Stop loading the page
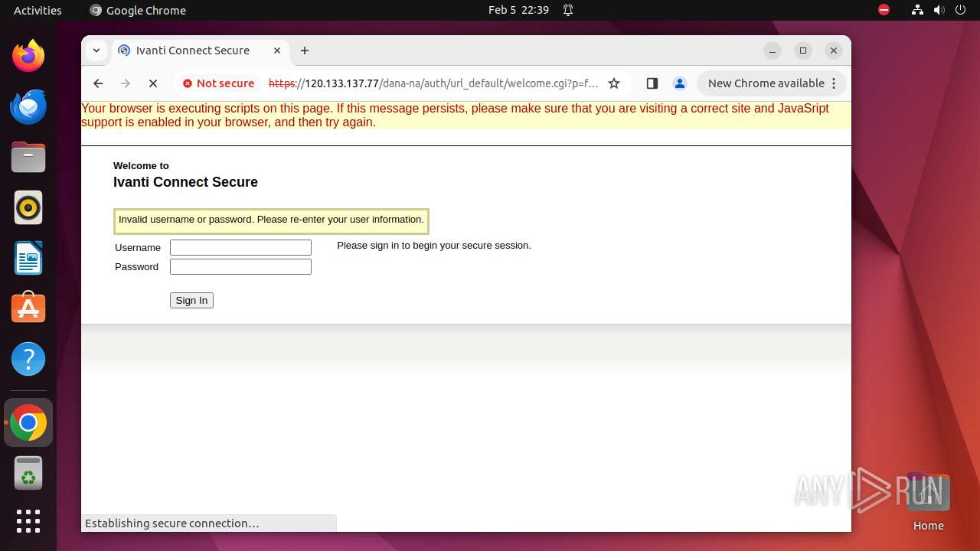980x551 pixels. coord(153,83)
